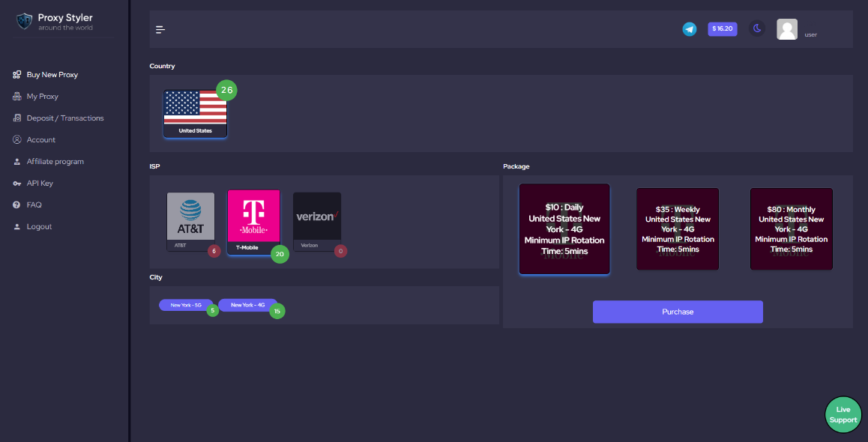Image resolution: width=868 pixels, height=442 pixels.
Task: Click the user name label
Action: pyautogui.click(x=810, y=35)
